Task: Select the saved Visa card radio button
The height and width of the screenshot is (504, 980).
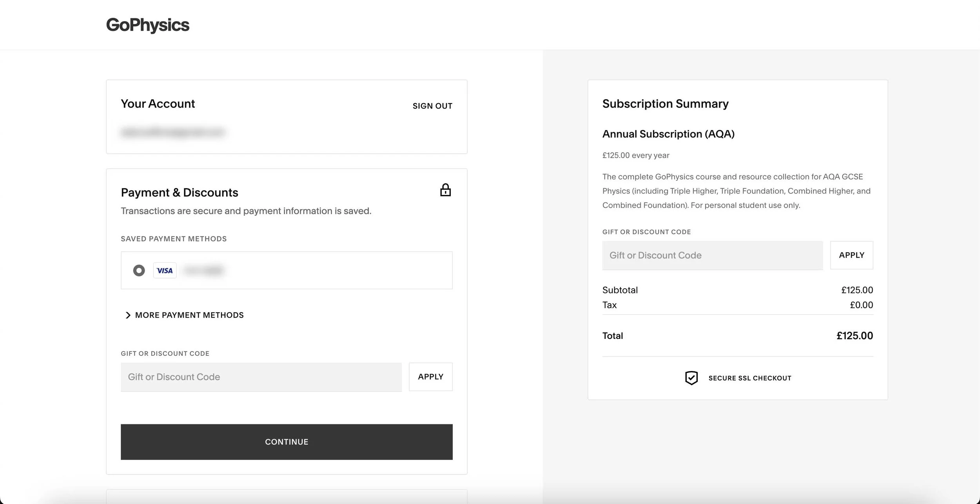Action: pyautogui.click(x=139, y=271)
